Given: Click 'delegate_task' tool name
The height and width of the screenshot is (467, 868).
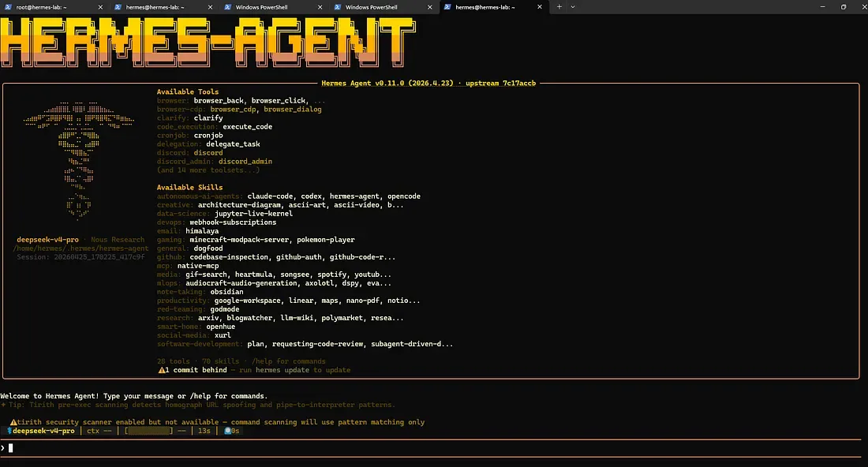Looking at the screenshot, I should [x=233, y=144].
